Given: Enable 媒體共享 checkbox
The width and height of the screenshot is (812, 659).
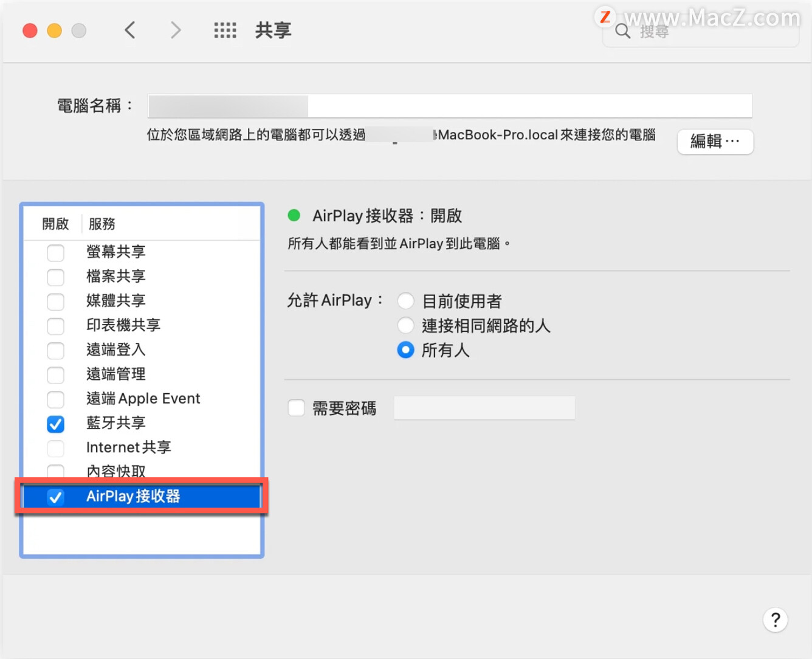Looking at the screenshot, I should (x=55, y=301).
